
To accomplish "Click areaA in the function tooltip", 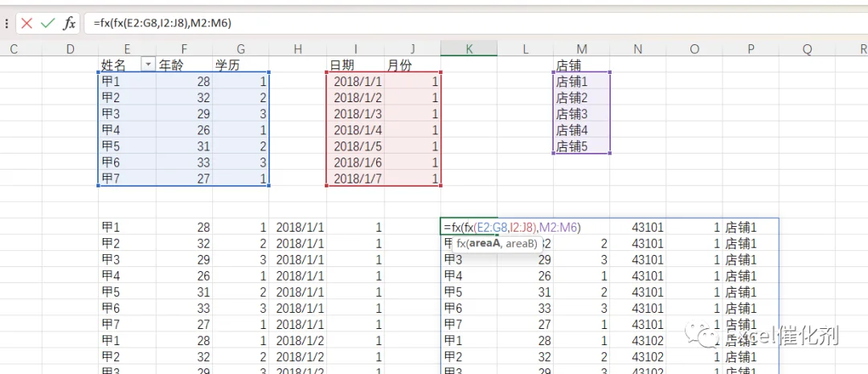I will pyautogui.click(x=485, y=243).
